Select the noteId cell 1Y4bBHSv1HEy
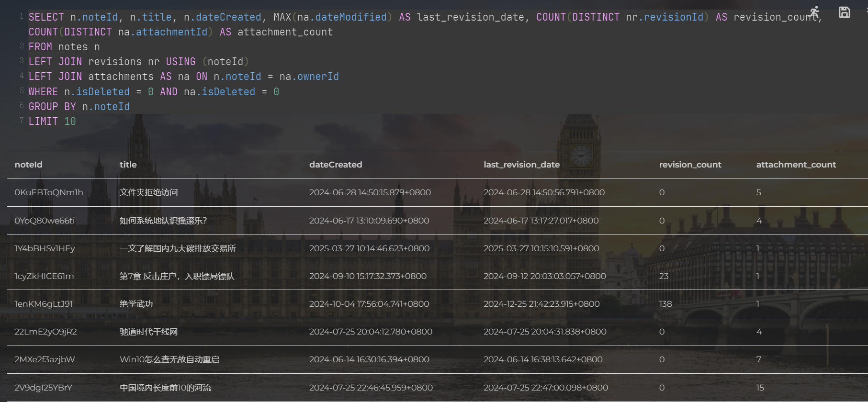 [45, 248]
